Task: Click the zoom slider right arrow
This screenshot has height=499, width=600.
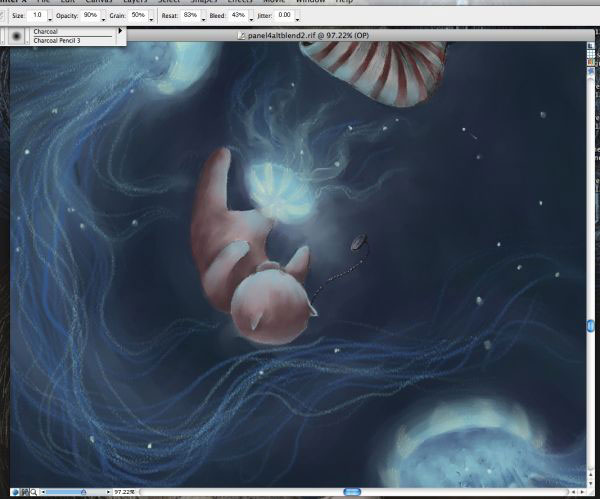Action: [108, 492]
